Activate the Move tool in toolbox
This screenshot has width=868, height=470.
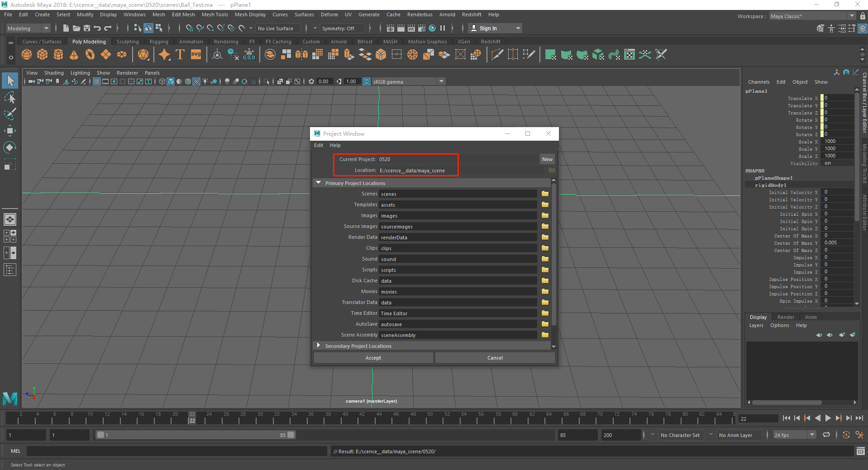[10, 131]
